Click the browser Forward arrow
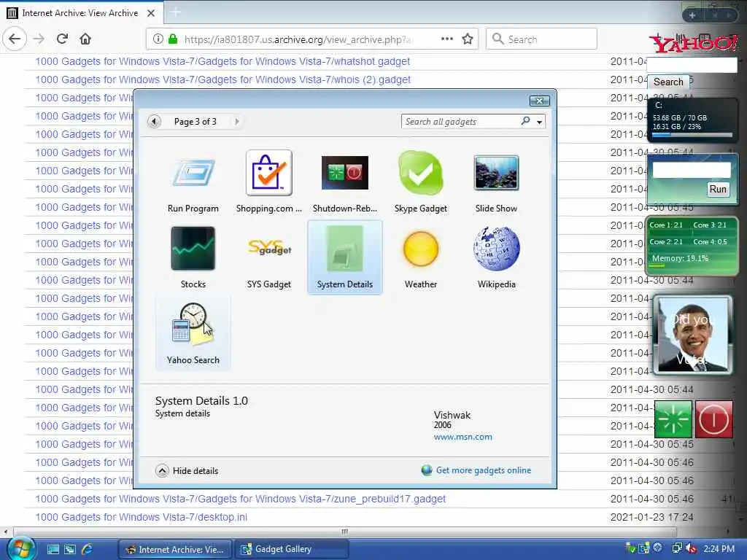 39,39
